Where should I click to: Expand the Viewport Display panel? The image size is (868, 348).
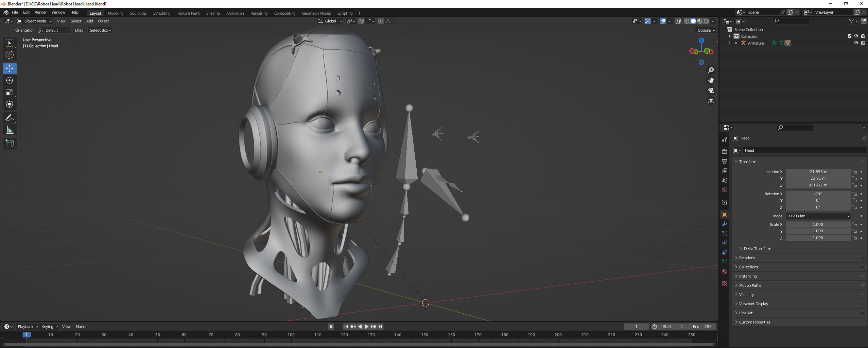coord(753,304)
